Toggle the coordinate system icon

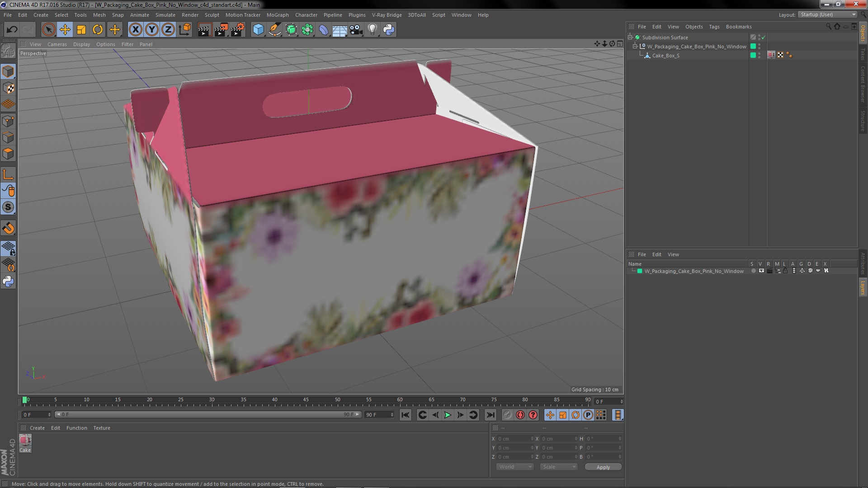184,30
